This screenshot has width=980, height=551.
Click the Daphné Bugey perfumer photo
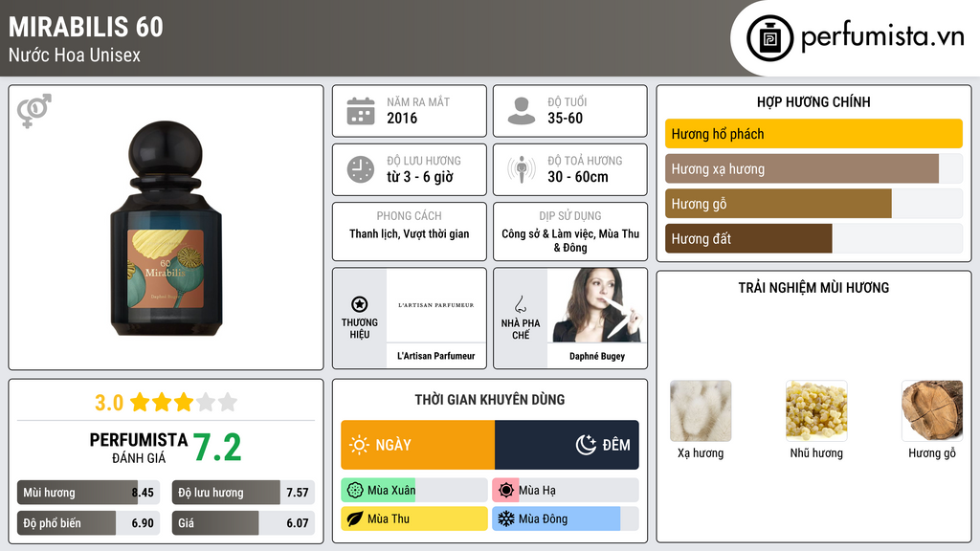(x=597, y=305)
